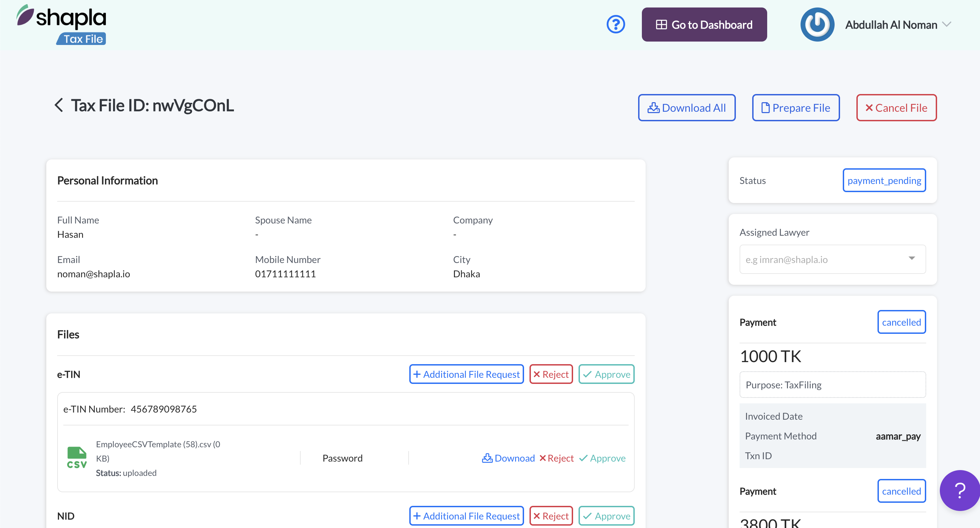Approve the EmployeeCSVTemplate csv file
The width and height of the screenshot is (980, 528).
[602, 458]
